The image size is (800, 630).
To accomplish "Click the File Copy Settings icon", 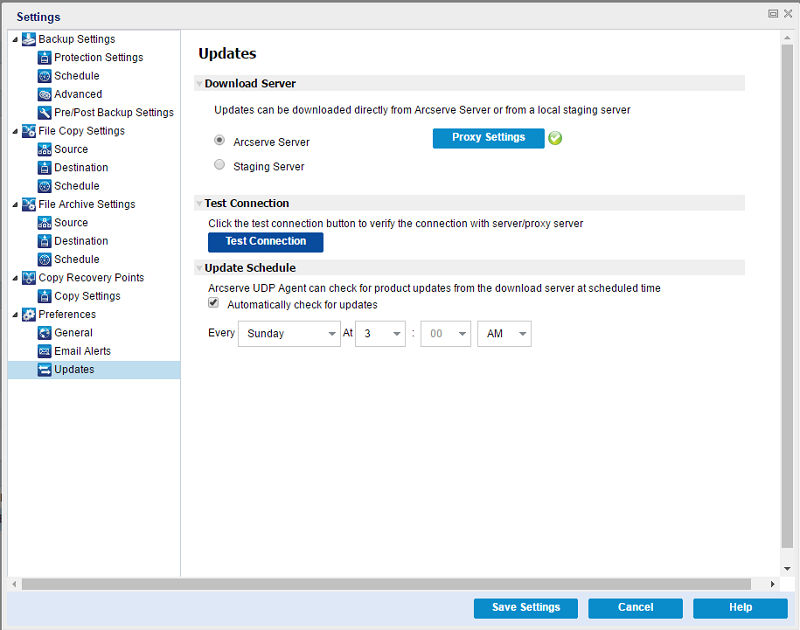I will tap(29, 131).
